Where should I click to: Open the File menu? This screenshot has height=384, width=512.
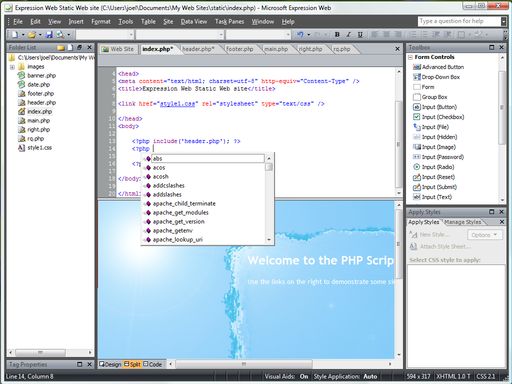click(18, 22)
